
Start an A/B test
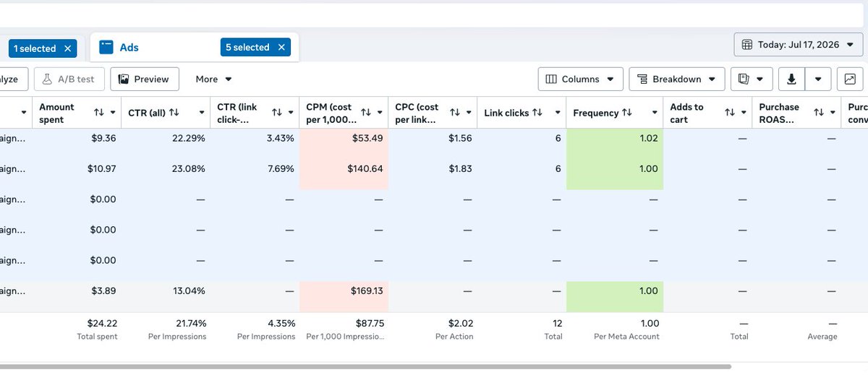69,79
